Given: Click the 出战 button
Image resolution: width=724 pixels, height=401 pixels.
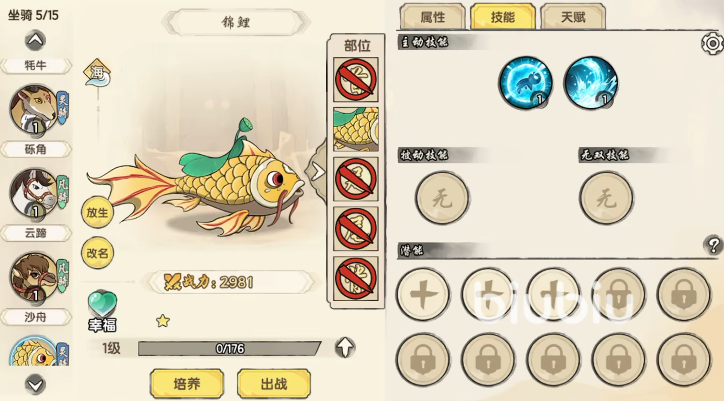Looking at the screenshot, I should tap(274, 383).
